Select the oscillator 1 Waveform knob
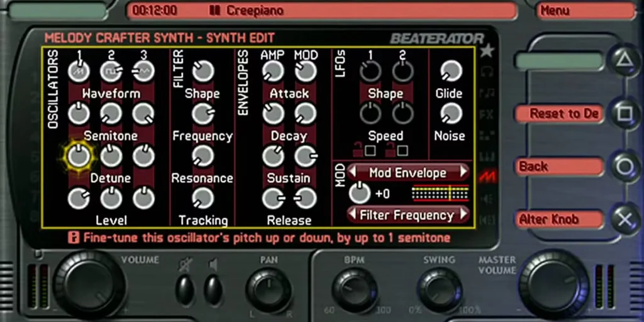The width and height of the screenshot is (644, 322). point(79,71)
